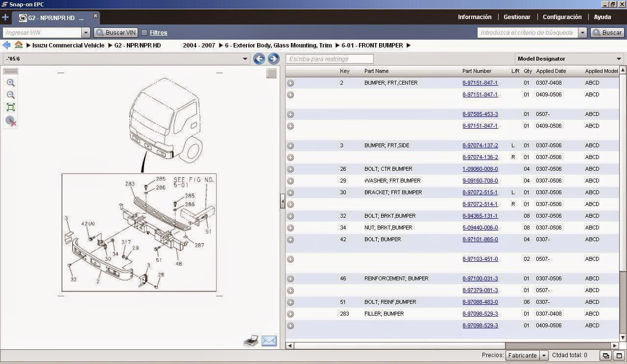Go to the home icon in breadcrumb

(19, 45)
